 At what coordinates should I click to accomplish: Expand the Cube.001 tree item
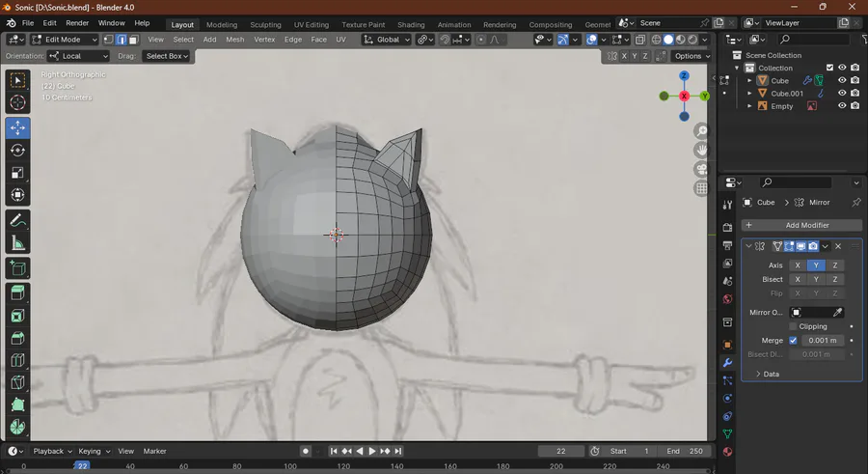click(x=749, y=93)
